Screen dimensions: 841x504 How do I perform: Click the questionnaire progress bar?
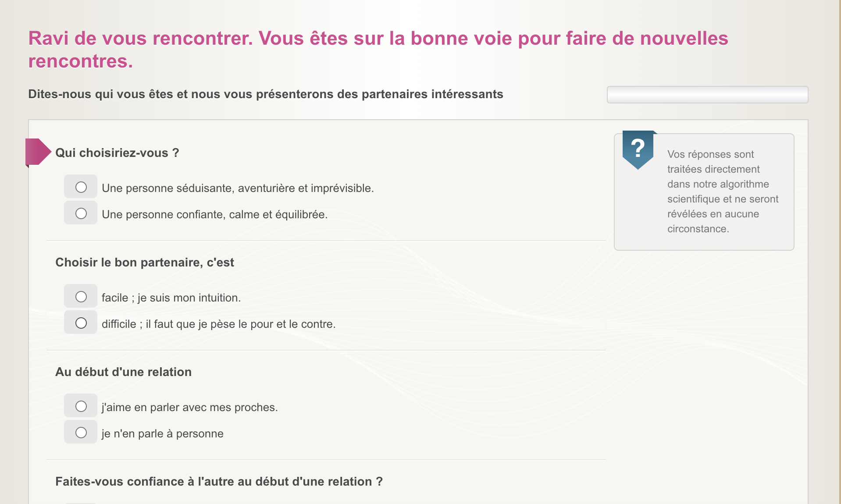(707, 95)
